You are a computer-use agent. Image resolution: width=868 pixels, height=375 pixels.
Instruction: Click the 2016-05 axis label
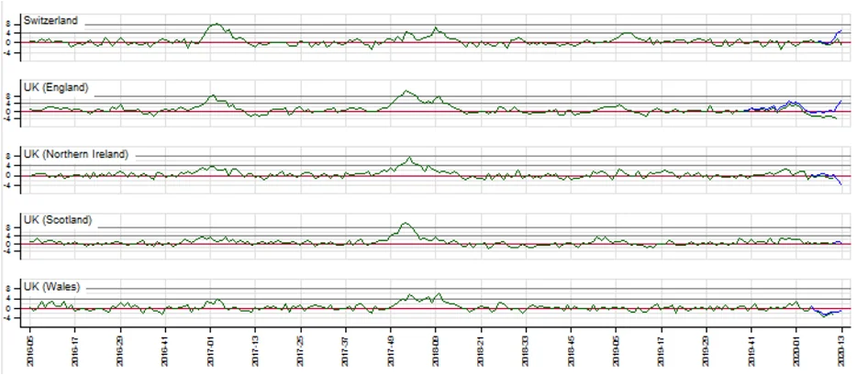click(30, 350)
